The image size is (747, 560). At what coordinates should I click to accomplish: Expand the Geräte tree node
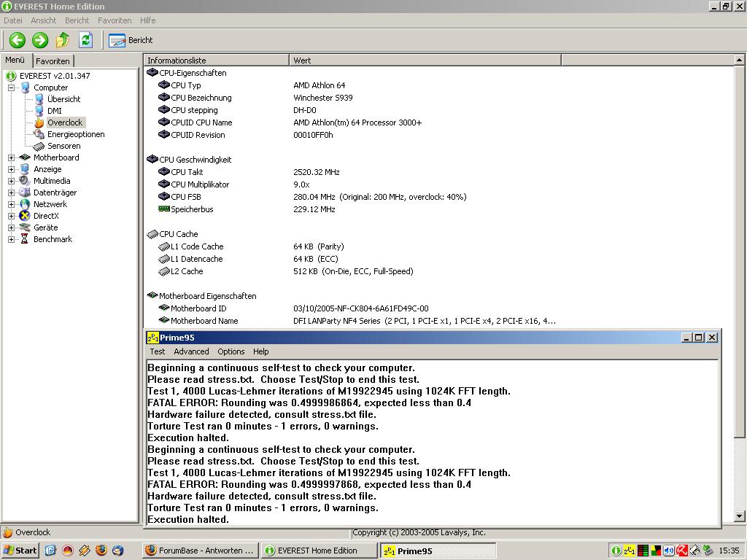(x=11, y=227)
